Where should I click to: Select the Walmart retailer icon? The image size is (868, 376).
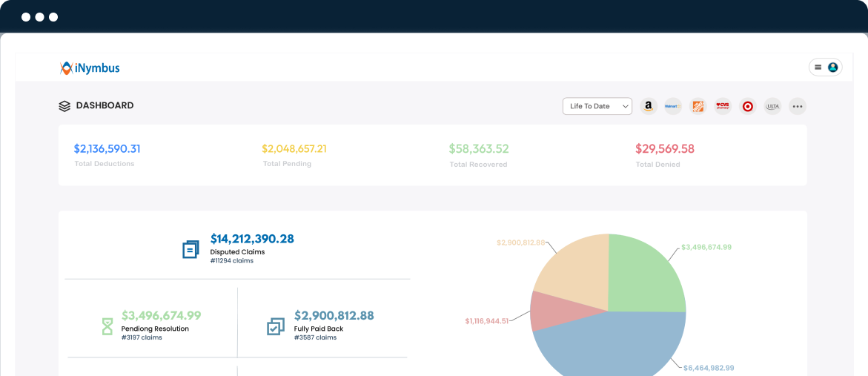pyautogui.click(x=673, y=106)
